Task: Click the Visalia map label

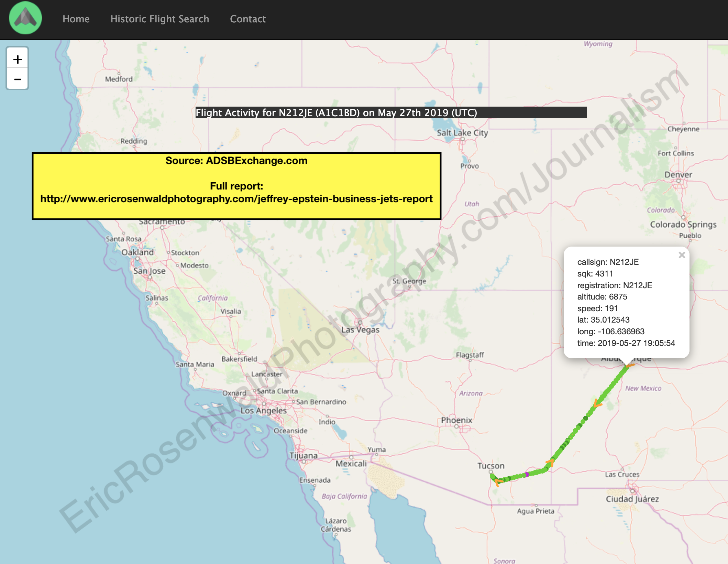Action: tap(231, 312)
